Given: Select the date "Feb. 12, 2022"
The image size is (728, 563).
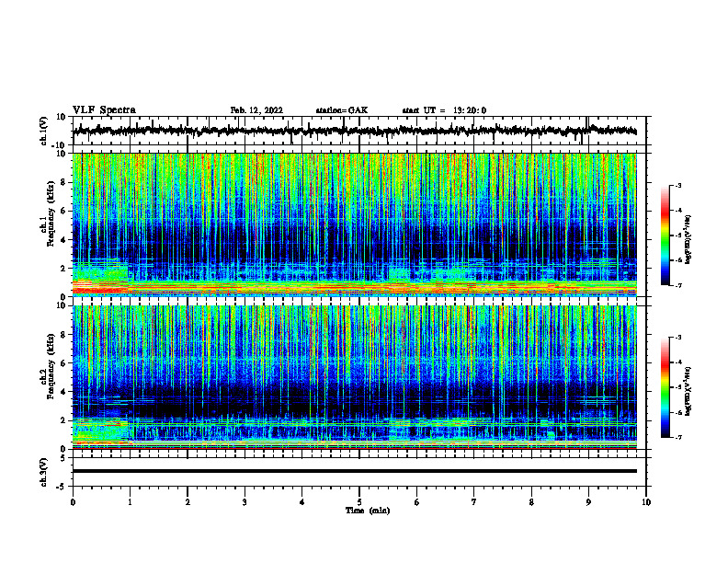Looking at the screenshot, I should pos(256,110).
